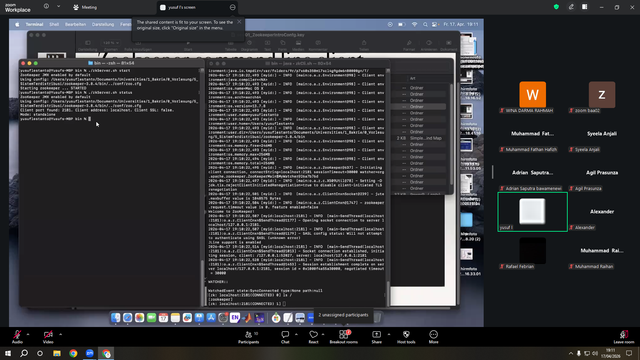The width and height of the screenshot is (640, 360).
Task: Open the Shell menu
Action: coord(54,24)
